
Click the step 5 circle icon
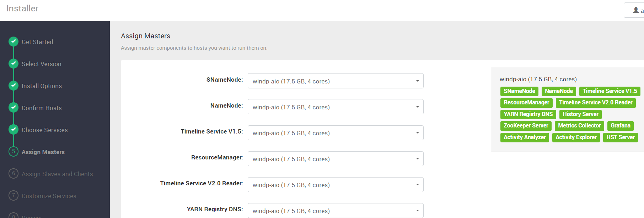(14, 152)
